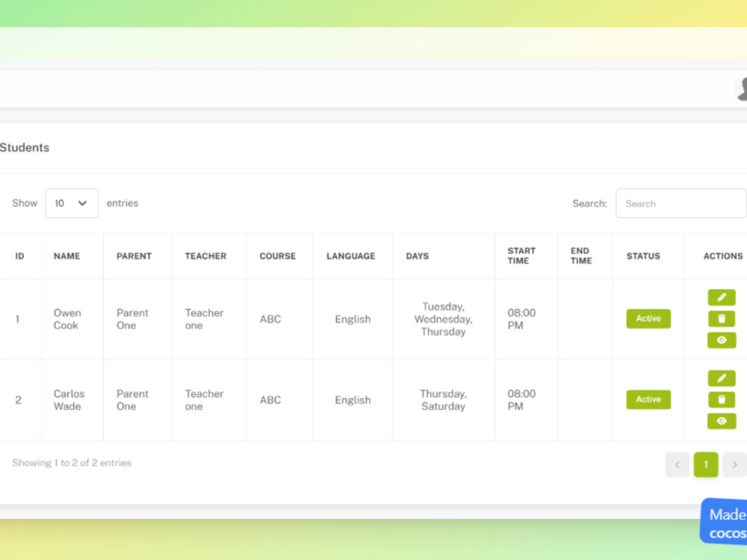Edit Carlos Wade's record with pencil icon
Screen dimensions: 747x560
click(x=722, y=378)
